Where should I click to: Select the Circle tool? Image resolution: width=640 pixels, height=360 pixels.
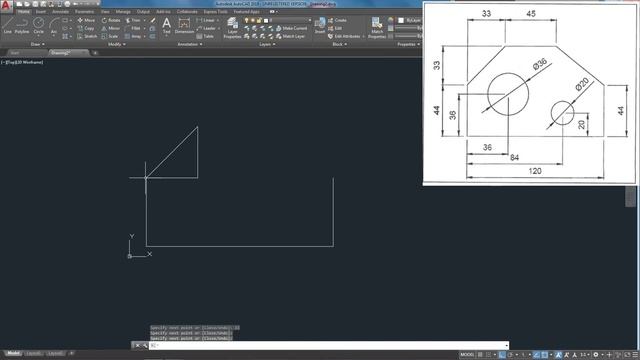pyautogui.click(x=38, y=25)
